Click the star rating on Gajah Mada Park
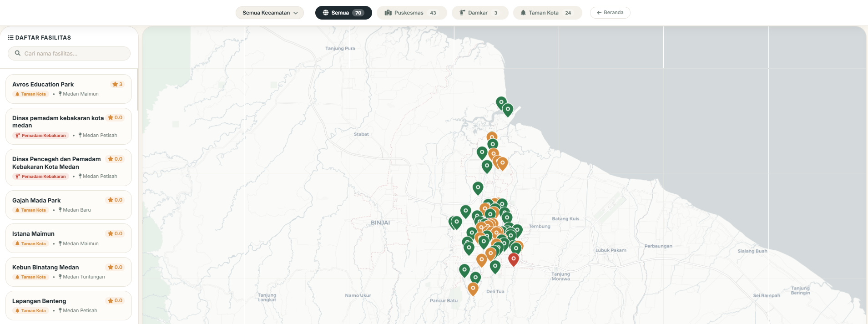Image resolution: width=868 pixels, height=324 pixels. click(115, 200)
